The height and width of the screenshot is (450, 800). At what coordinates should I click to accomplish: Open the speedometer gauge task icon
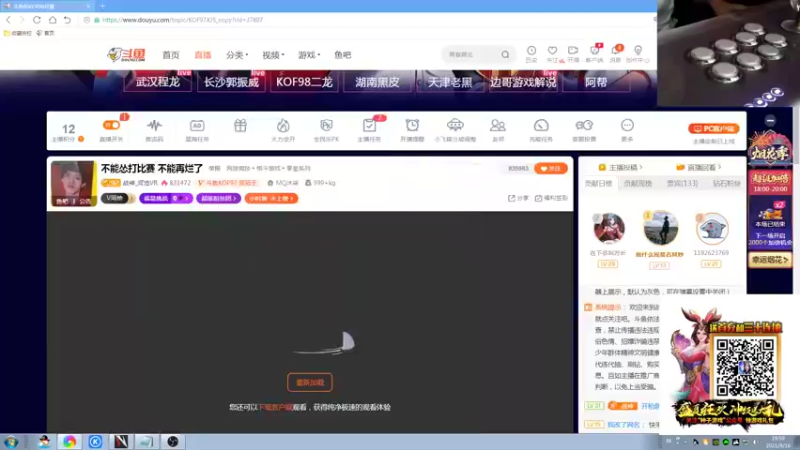pyautogui.click(x=541, y=126)
